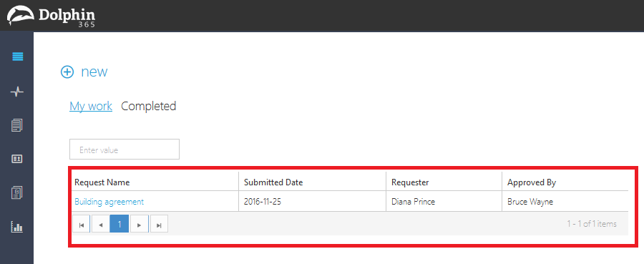Open the checklist document icon in sidebar
Viewport: 644px width, 264px height.
point(17,192)
